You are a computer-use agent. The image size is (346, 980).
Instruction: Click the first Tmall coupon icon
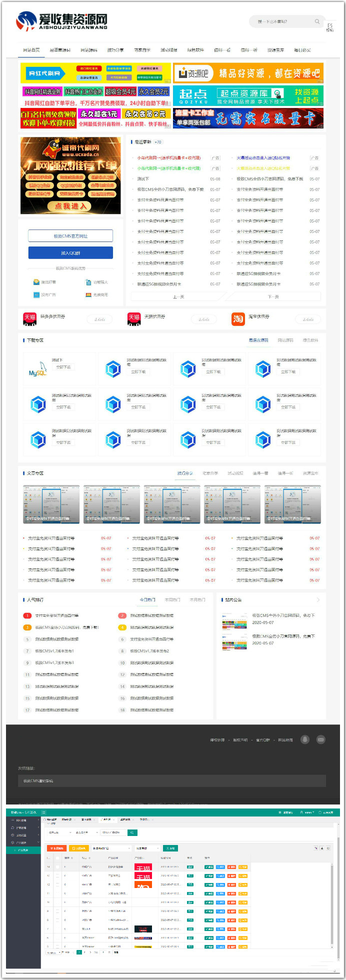click(x=30, y=318)
